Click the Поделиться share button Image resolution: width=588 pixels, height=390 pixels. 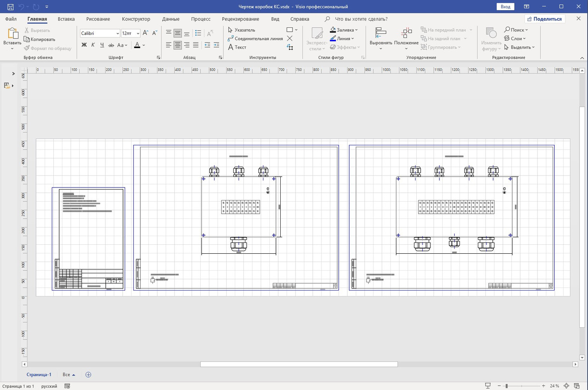tap(544, 19)
